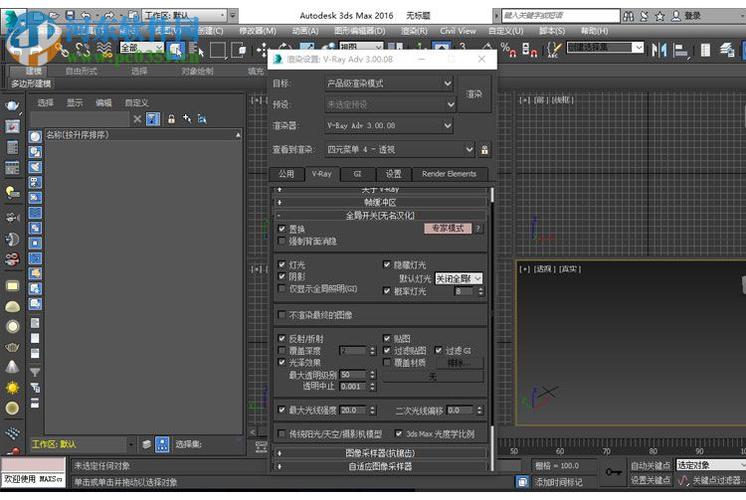Open the 工作区: 默认 dropdown in the title bar
Image resolution: width=746 pixels, height=500 pixels.
coord(185,16)
